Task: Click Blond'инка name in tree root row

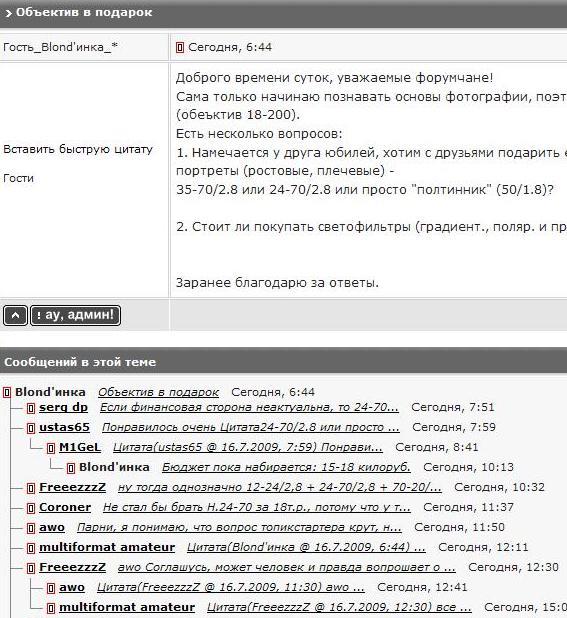Action: [x=50, y=392]
